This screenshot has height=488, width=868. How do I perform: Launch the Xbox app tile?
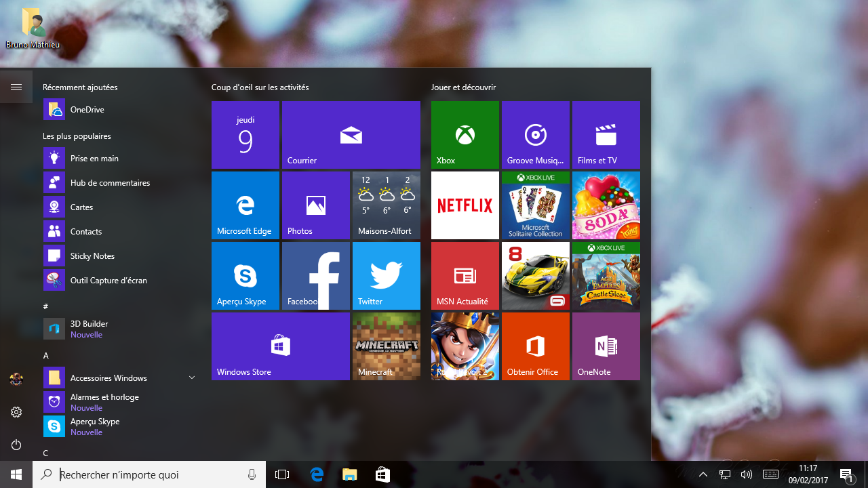[465, 134]
